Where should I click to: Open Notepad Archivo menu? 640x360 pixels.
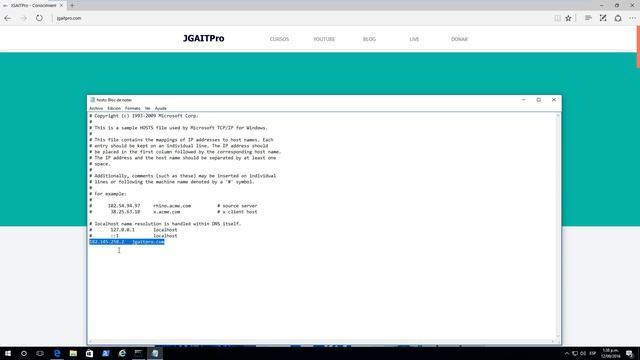coord(96,108)
